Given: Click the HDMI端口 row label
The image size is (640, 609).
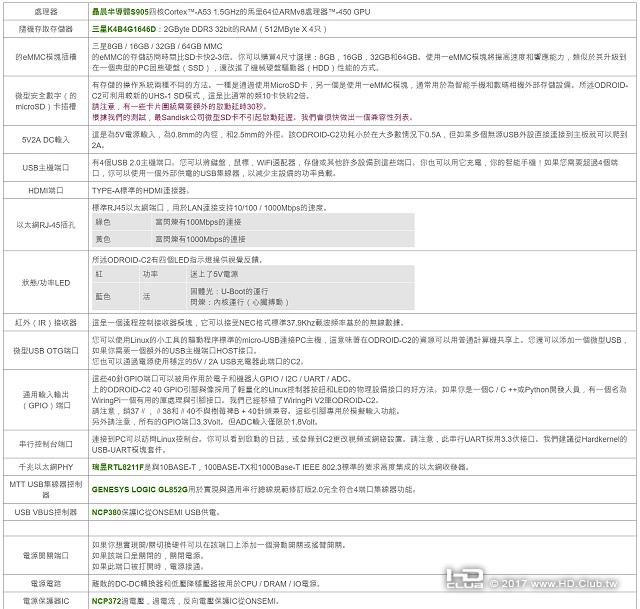Looking at the screenshot, I should 46,191.
